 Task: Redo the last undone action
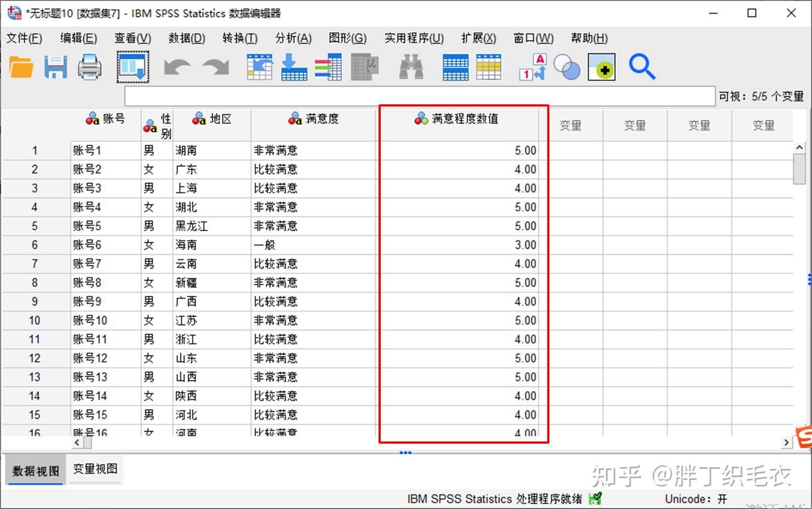pyautogui.click(x=215, y=66)
